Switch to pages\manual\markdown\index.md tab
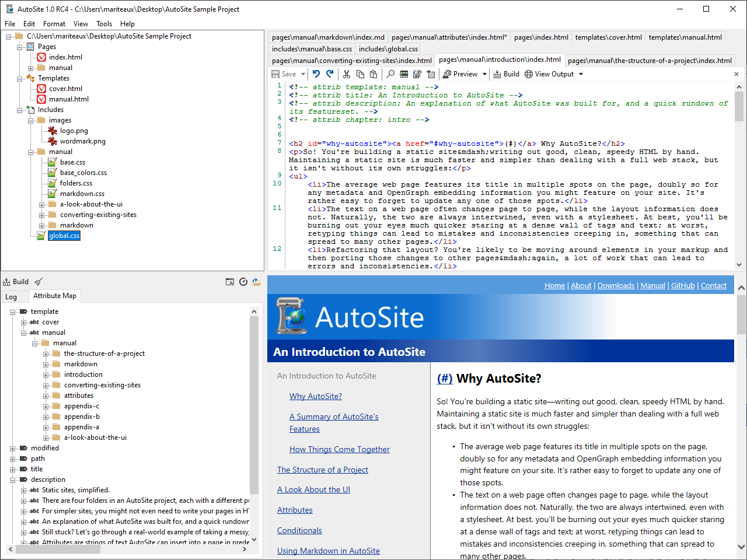 point(328,37)
